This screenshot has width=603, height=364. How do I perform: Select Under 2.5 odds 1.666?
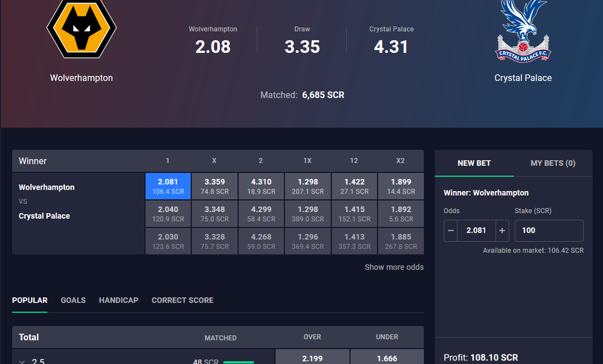(x=387, y=357)
